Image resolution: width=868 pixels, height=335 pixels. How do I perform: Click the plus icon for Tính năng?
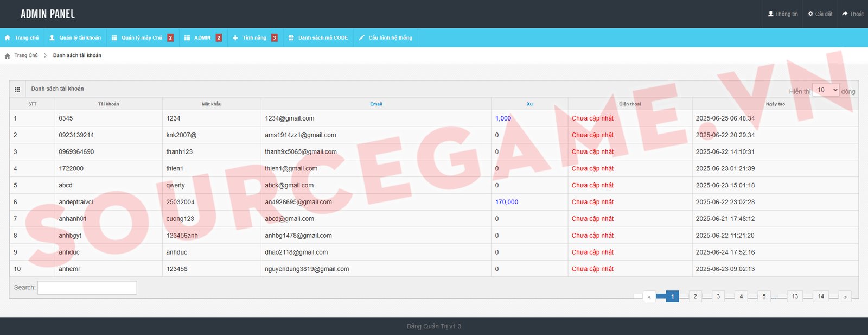click(x=235, y=38)
